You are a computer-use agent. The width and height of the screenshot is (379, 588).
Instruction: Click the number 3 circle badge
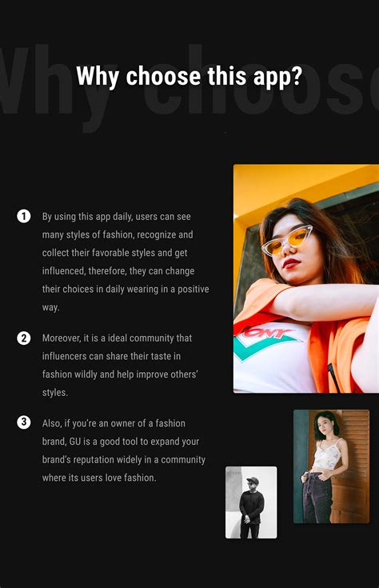(x=24, y=422)
